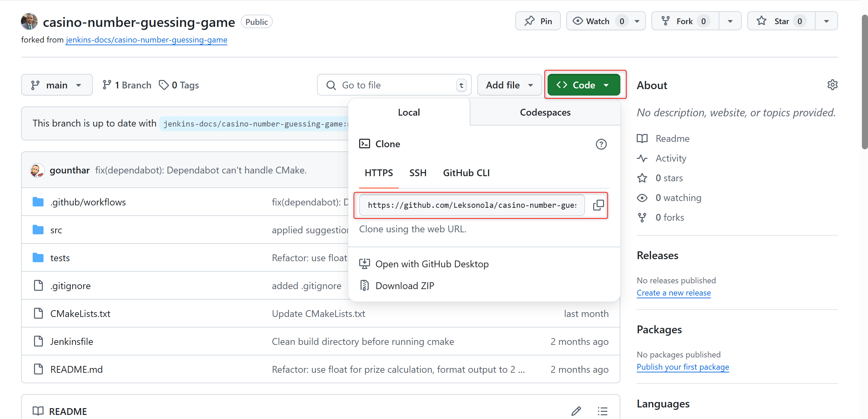Click the upstream branch reference jenkins-docs/casino-number-guessing-game
Image resolution: width=868 pixels, height=419 pixels.
(x=254, y=124)
